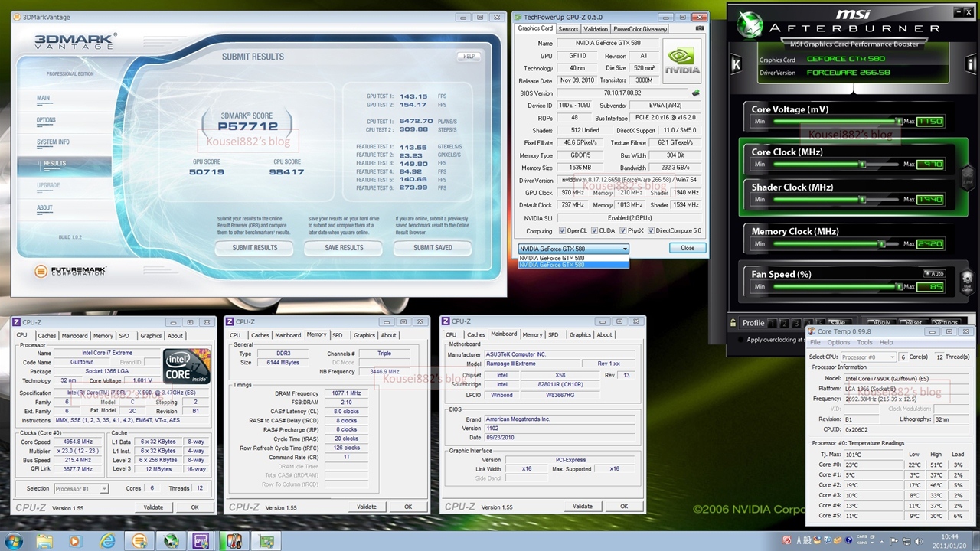Click the Core Voltage slider in Afterburner
Viewport: 980px width, 551px height.
[837, 121]
